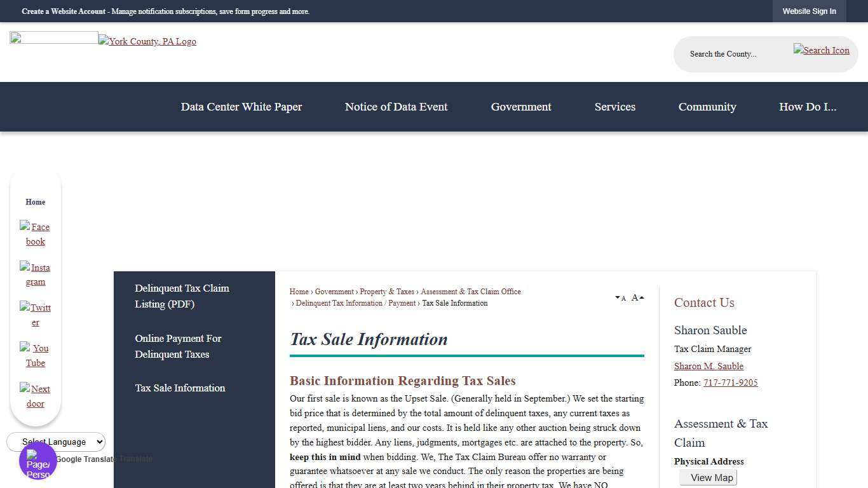Image resolution: width=868 pixels, height=488 pixels.
Task: Open the Select Language dropdown
Action: click(x=56, y=442)
